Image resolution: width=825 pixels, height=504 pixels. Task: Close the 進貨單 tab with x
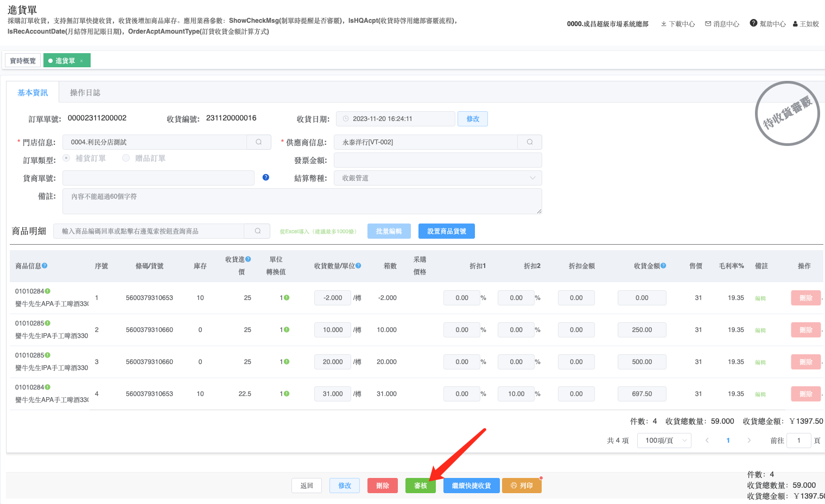82,61
